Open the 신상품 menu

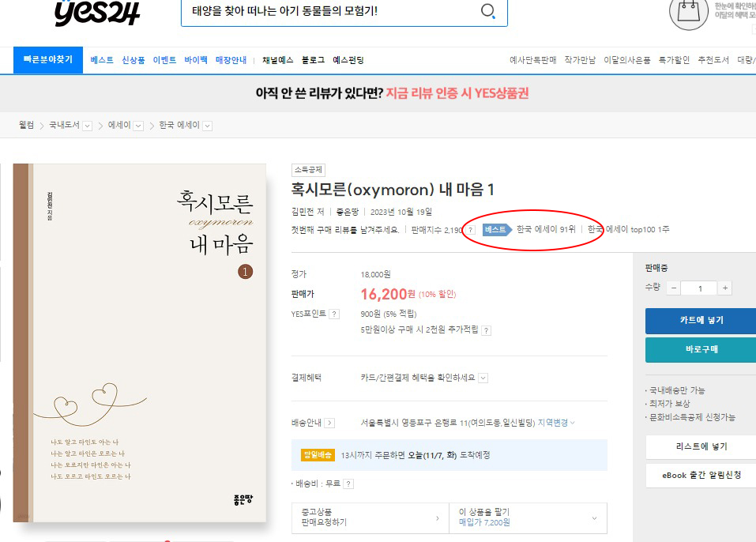pos(133,60)
